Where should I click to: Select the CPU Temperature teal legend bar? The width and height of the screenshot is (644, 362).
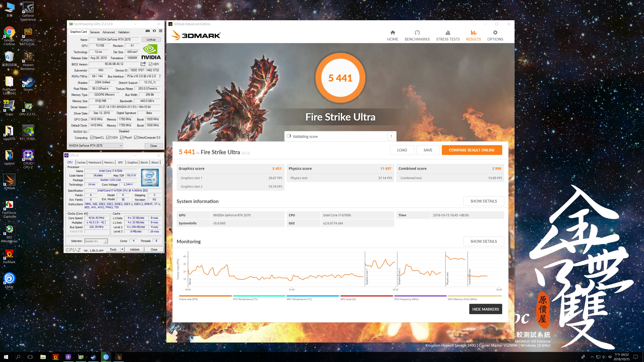click(x=259, y=296)
